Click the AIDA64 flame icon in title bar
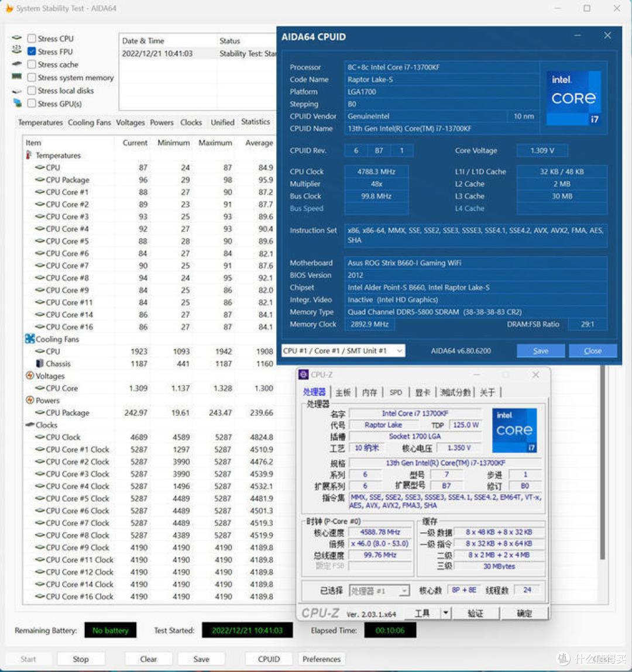Viewport: 632px width, 672px height. [x=9, y=8]
